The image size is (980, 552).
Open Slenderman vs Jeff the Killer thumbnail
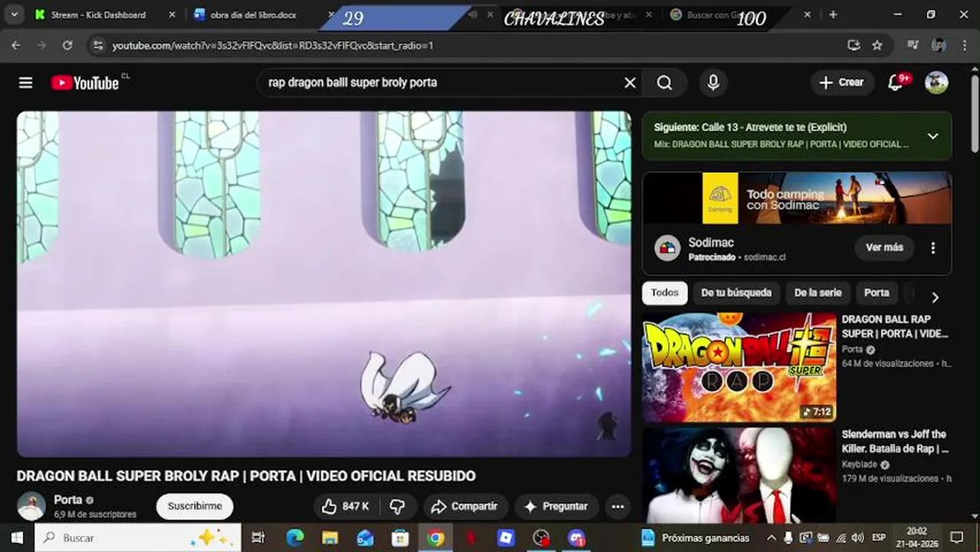pyautogui.click(x=739, y=475)
